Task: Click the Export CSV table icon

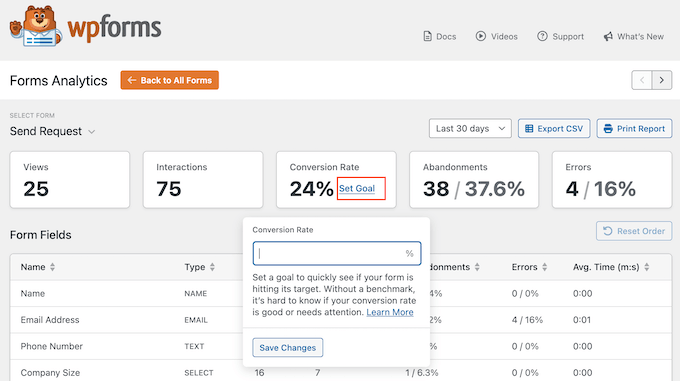Action: pyautogui.click(x=529, y=128)
